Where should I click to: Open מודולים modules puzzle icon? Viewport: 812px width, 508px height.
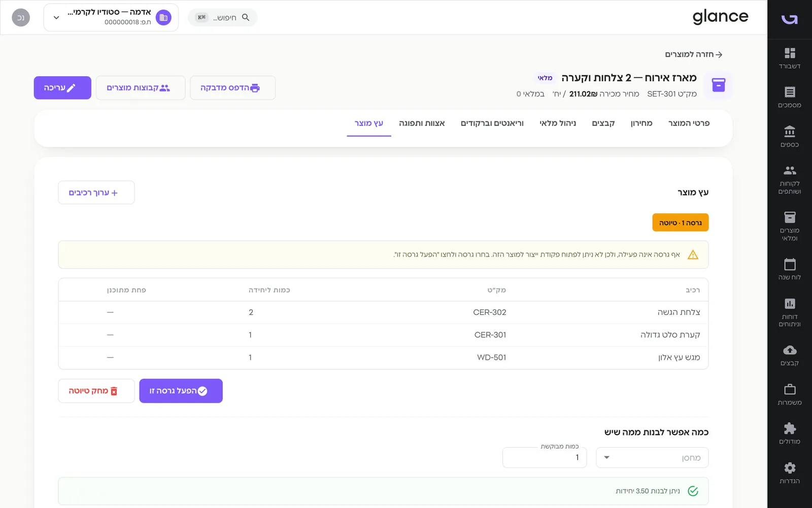coord(789,434)
